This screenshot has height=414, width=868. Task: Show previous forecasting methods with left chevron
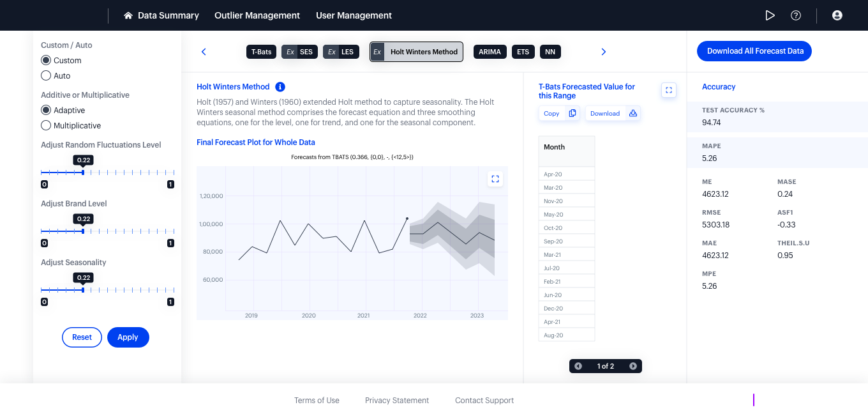tap(204, 52)
